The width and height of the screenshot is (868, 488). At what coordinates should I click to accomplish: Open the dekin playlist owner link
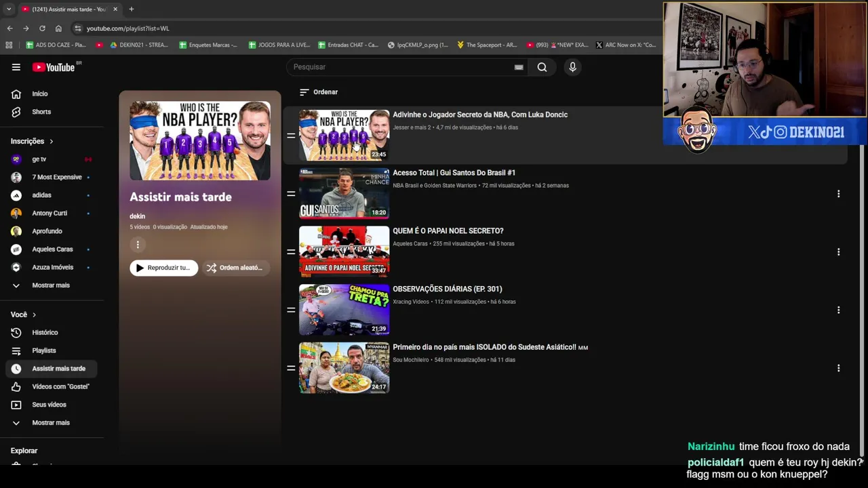137,216
